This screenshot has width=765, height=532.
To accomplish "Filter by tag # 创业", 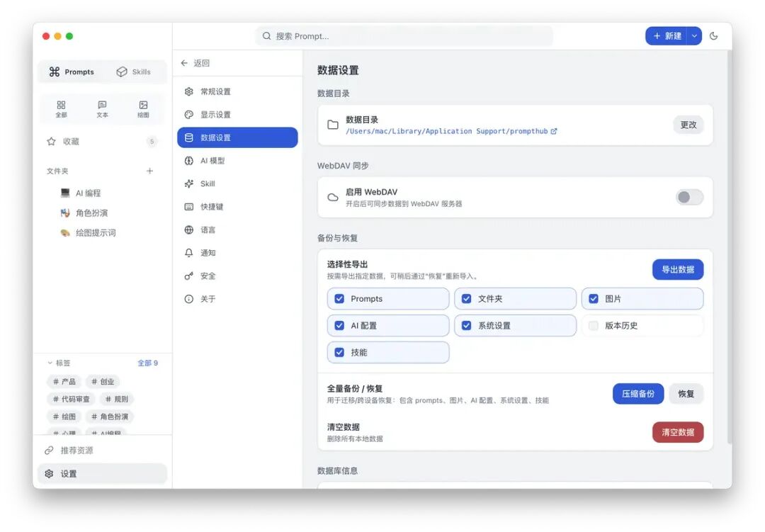I will [x=103, y=382].
